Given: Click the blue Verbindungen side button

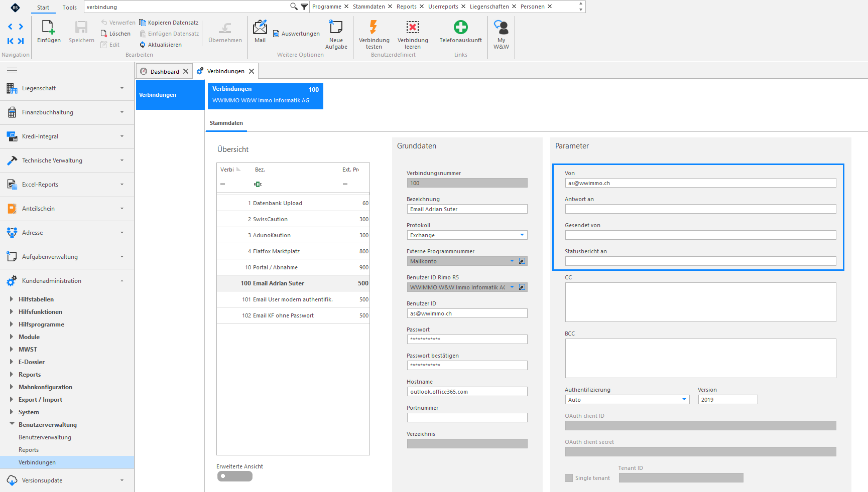Looking at the screenshot, I should tap(170, 95).
